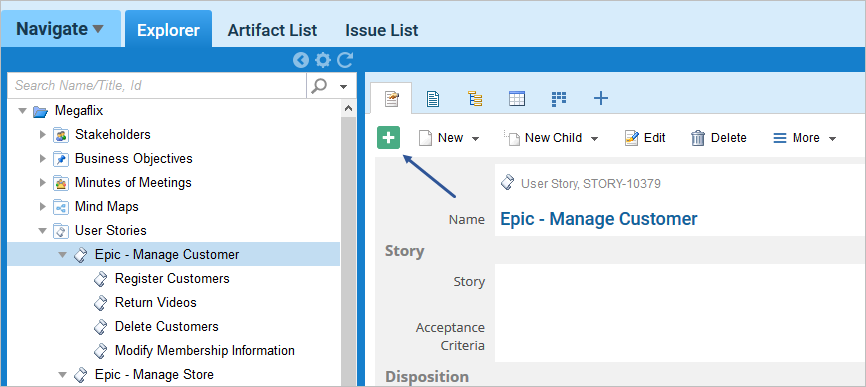
Task: Switch to the Artifact List tab
Action: (272, 30)
